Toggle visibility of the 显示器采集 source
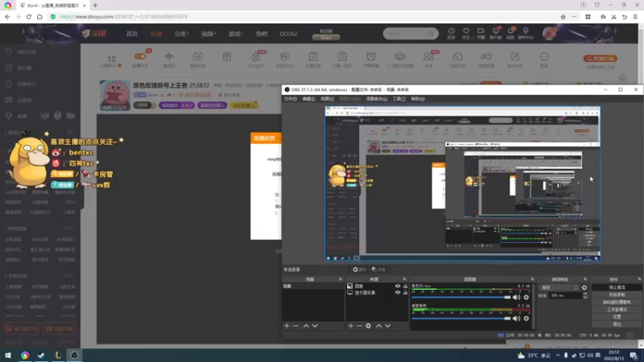 398,293
